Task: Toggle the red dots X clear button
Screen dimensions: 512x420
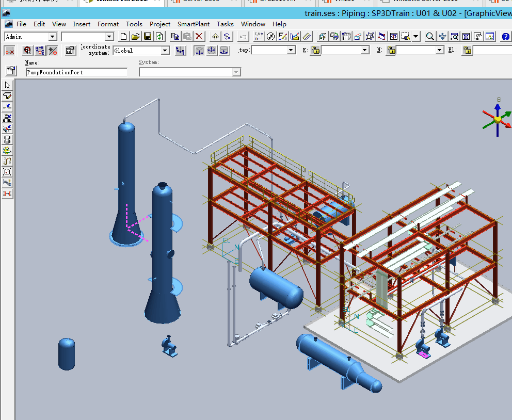Action: click(x=9, y=51)
